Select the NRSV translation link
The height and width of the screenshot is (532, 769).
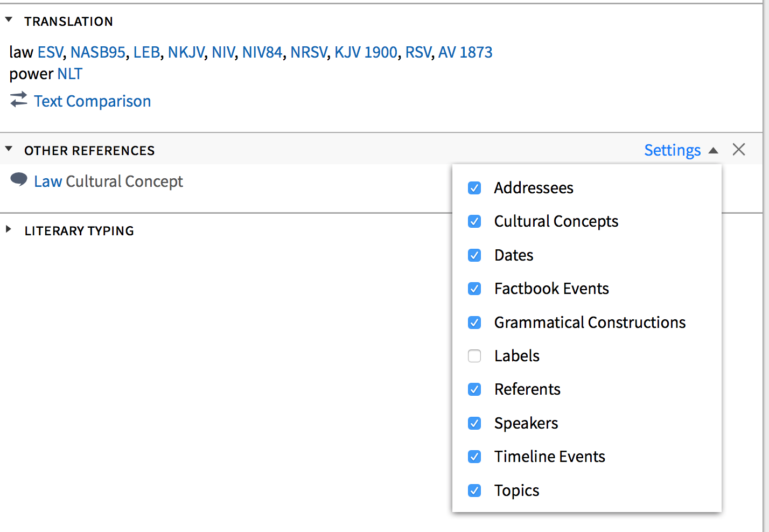tap(309, 52)
